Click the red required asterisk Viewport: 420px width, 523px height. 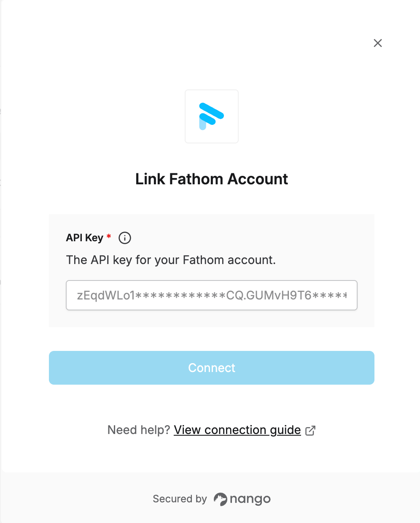(x=109, y=237)
